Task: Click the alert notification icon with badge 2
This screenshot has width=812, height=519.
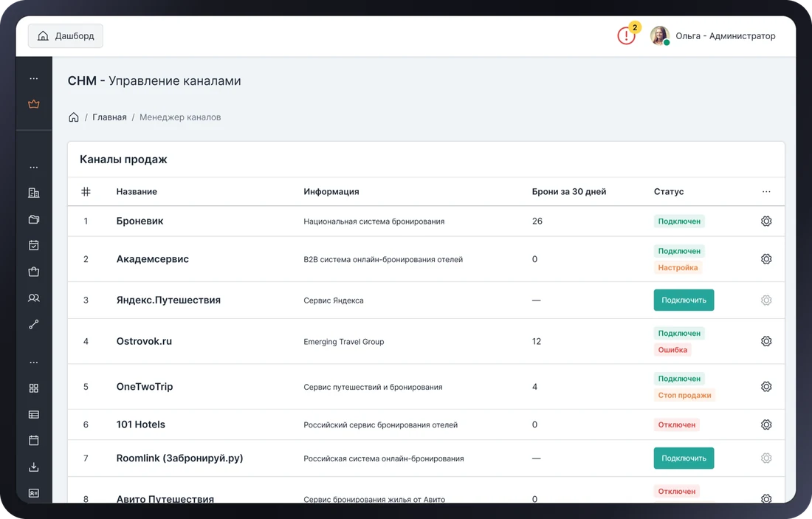Action: (626, 35)
